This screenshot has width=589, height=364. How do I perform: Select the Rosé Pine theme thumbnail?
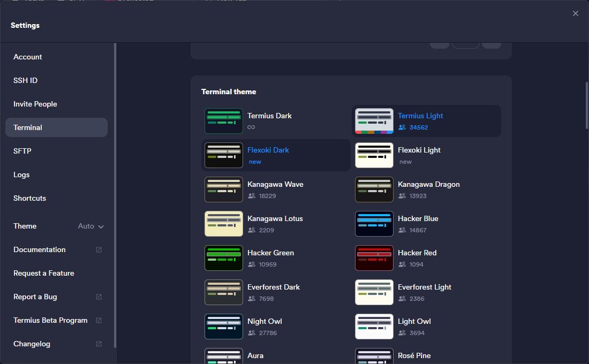click(x=374, y=356)
